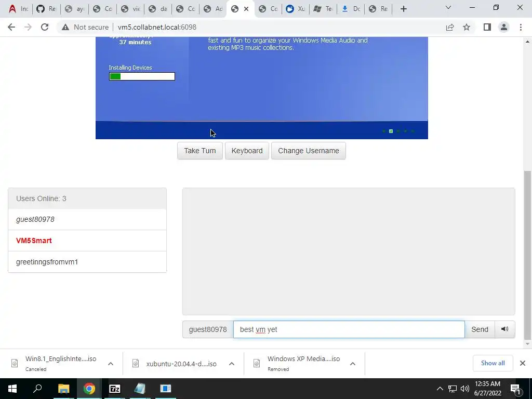Go back with browser back arrow

11,27
